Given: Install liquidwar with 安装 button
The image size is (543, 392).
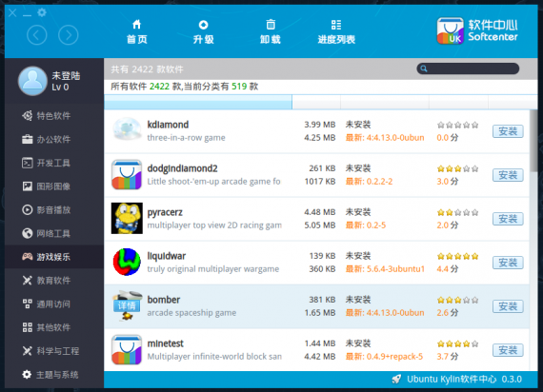Looking at the screenshot, I should [x=508, y=263].
